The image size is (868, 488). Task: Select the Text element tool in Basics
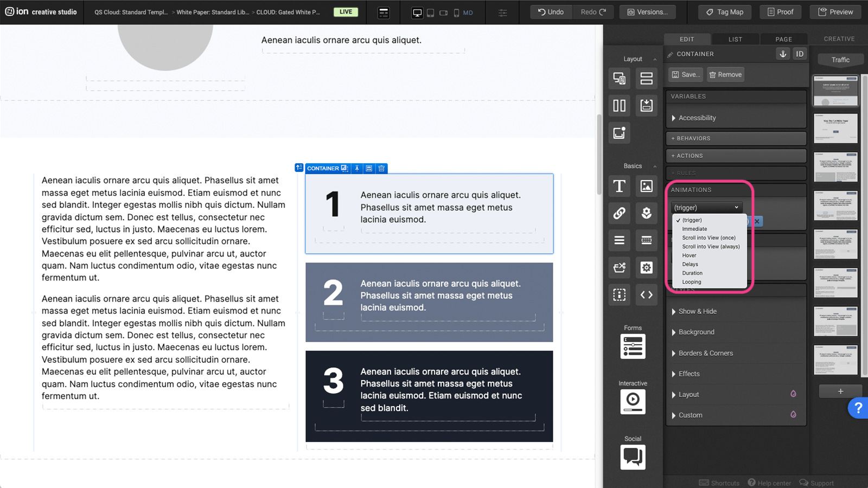tap(619, 186)
